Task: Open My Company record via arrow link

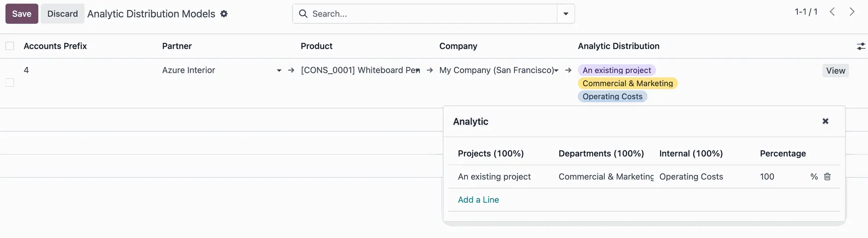Action: pyautogui.click(x=568, y=70)
